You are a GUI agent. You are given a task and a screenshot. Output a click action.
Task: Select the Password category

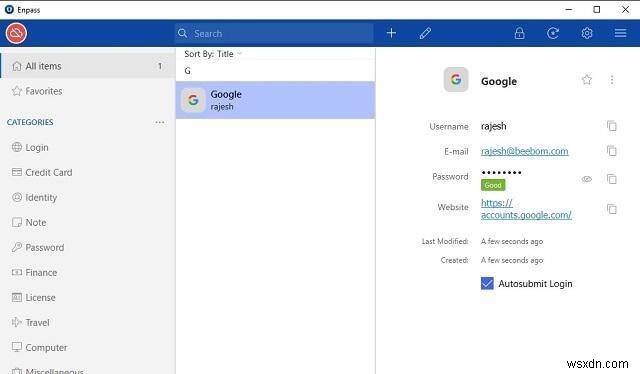click(x=88, y=247)
